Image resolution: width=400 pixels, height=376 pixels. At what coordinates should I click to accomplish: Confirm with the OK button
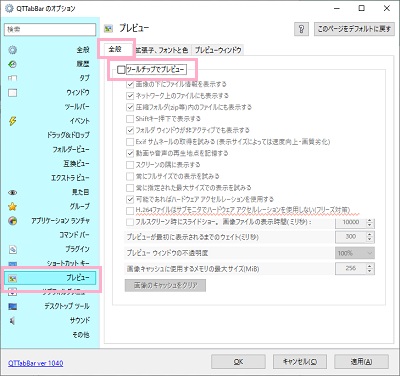[238, 362]
